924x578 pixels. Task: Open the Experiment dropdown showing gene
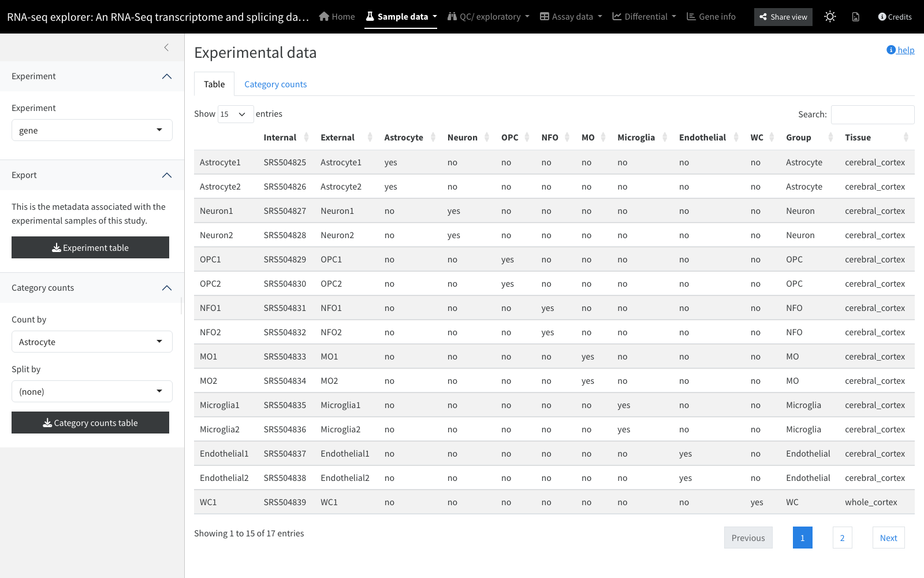(92, 130)
